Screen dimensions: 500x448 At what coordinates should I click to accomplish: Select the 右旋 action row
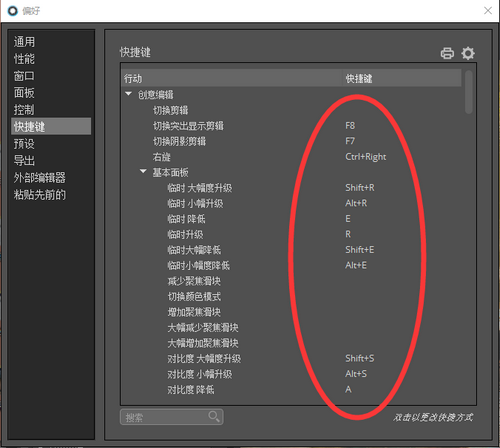(292, 157)
